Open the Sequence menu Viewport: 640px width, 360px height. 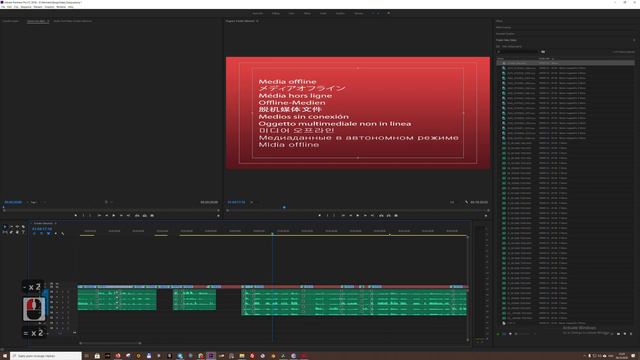point(26,7)
